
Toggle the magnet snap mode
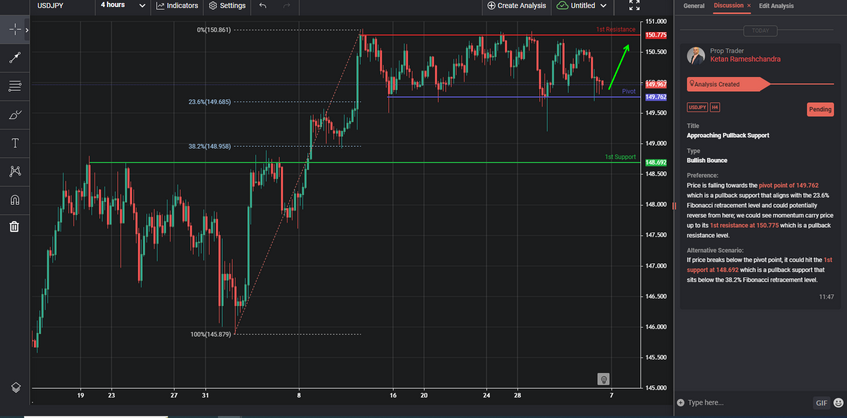15,200
